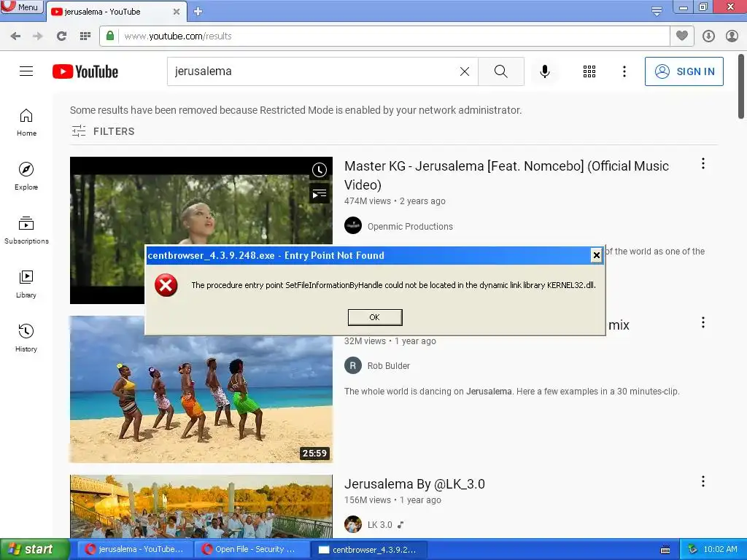Image resolution: width=747 pixels, height=560 pixels.
Task: Click Openmic Productions channel avatar
Action: pyautogui.click(x=353, y=225)
